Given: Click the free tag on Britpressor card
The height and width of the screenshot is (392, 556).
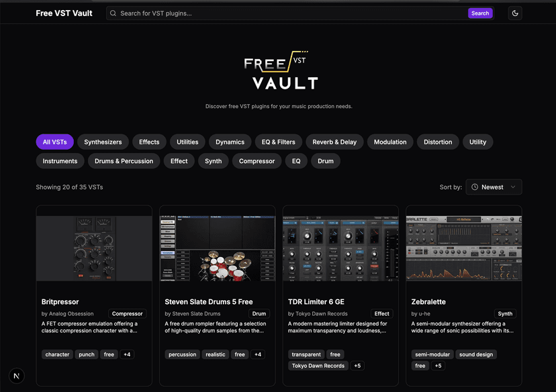Looking at the screenshot, I should (x=109, y=354).
